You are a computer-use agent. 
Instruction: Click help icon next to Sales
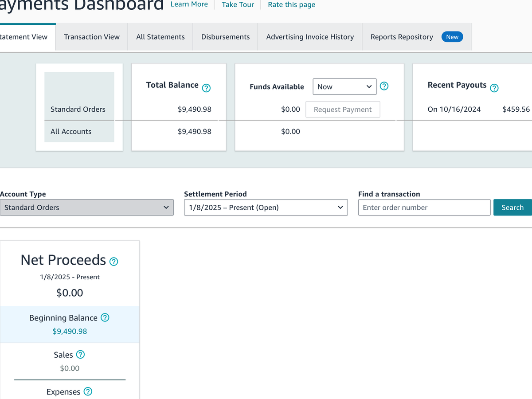80,354
